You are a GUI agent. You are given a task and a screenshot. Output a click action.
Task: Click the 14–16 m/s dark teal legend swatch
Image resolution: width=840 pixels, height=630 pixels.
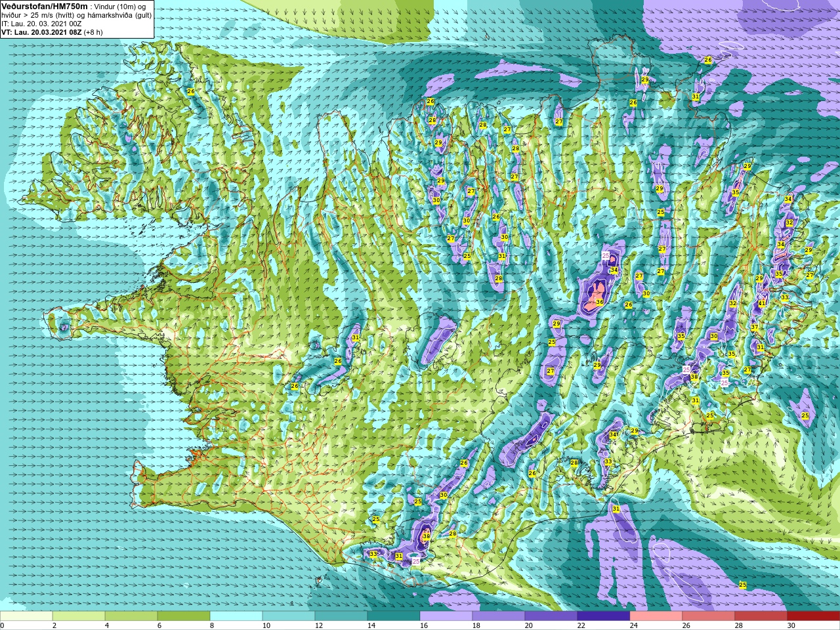pos(394,616)
